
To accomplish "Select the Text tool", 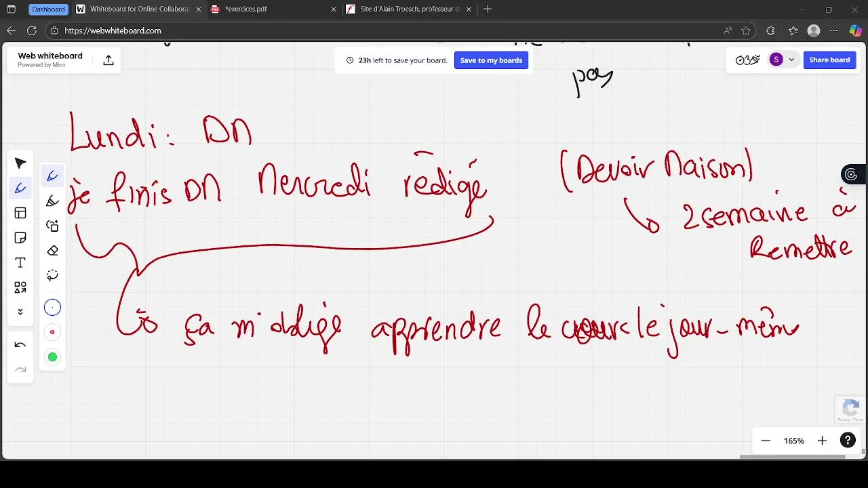I will click(x=20, y=263).
